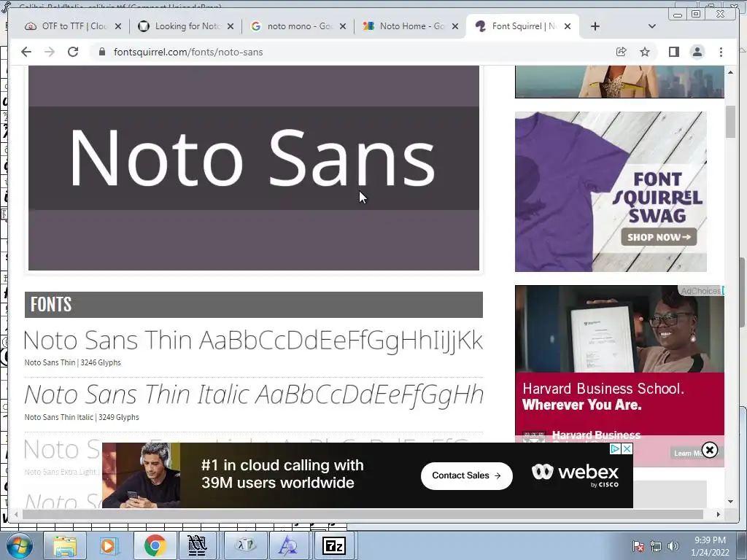Screen dimensions: 747x560
Task: Share this page icon in address bar
Action: point(622,52)
